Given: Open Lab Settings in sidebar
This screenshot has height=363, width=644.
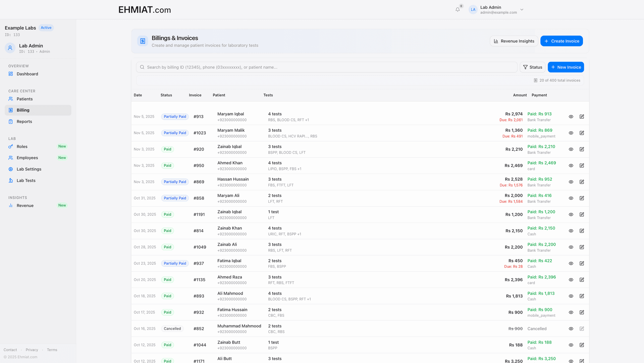Looking at the screenshot, I should (x=38, y=169).
